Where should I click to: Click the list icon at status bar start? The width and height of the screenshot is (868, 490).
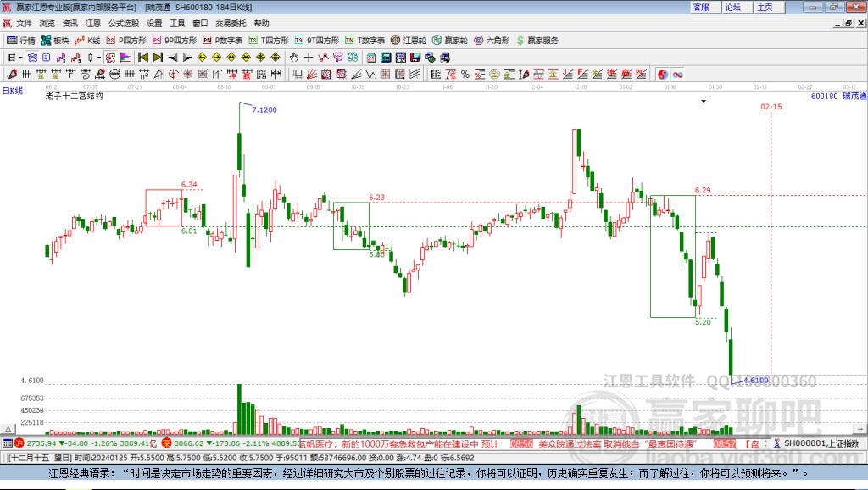7,443
